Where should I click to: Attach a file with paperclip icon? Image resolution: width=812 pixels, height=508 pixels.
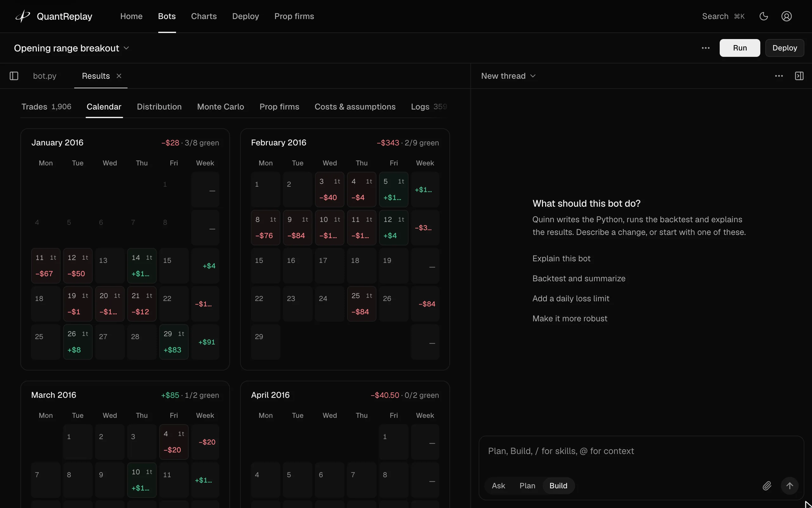point(767,486)
